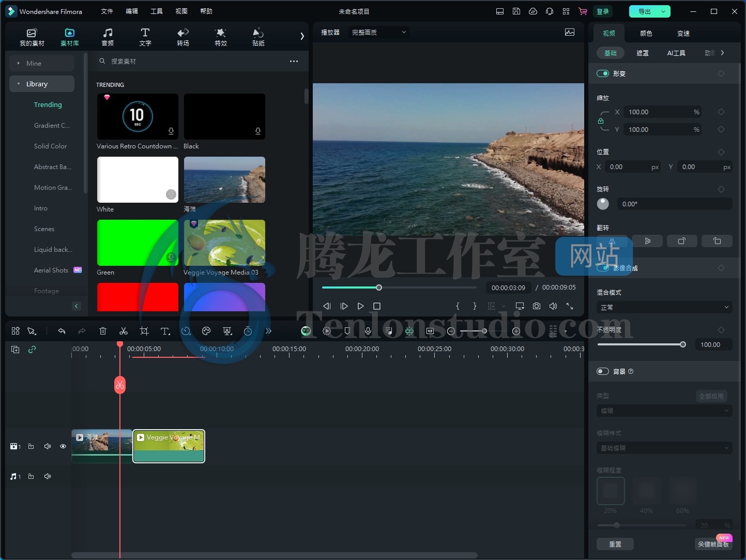
Task: Open the 特效 effects tab
Action: pos(221,37)
